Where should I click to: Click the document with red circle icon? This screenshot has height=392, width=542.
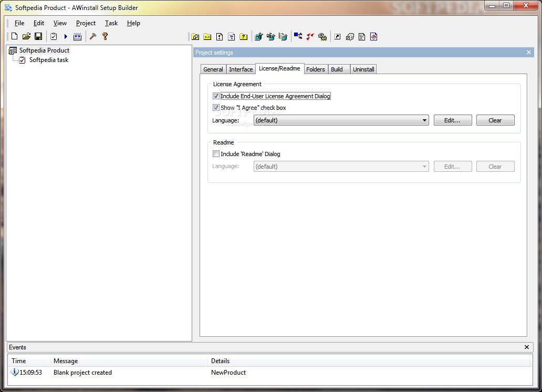pos(373,37)
